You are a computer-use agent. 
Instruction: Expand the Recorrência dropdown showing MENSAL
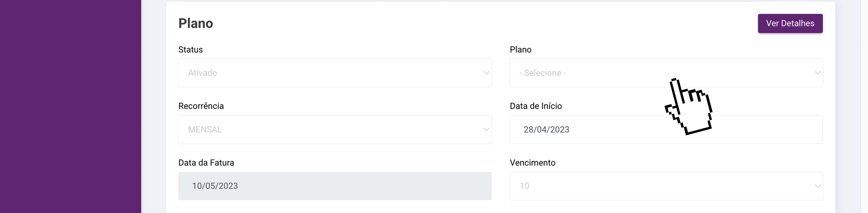click(x=334, y=130)
